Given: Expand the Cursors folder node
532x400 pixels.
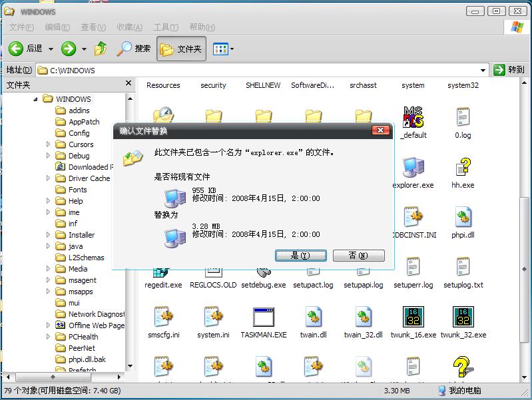Looking at the screenshot, I should (x=48, y=144).
